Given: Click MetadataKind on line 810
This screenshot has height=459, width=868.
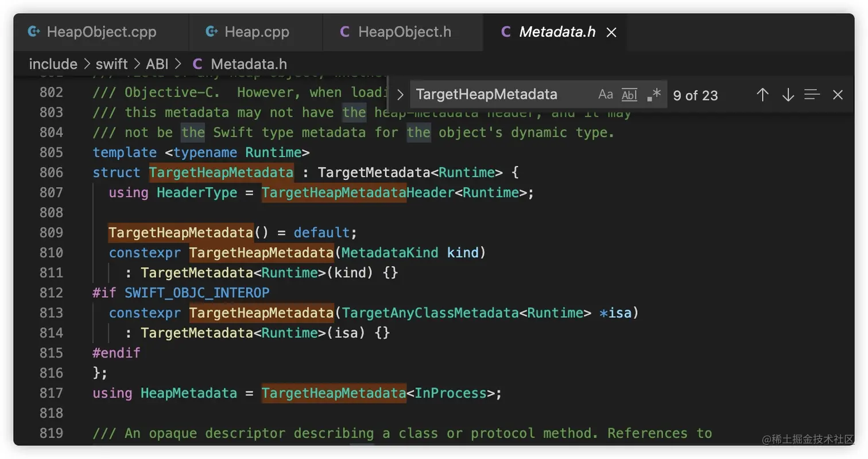Looking at the screenshot, I should (390, 253).
